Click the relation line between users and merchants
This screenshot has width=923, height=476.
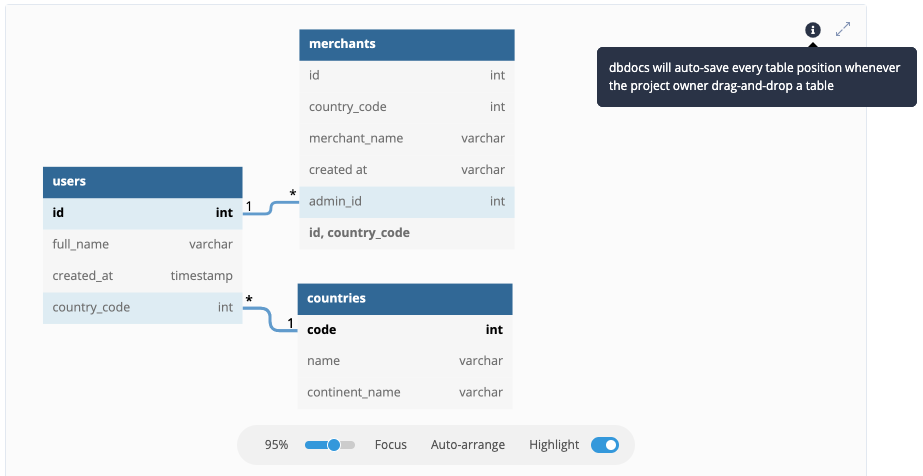click(x=271, y=209)
